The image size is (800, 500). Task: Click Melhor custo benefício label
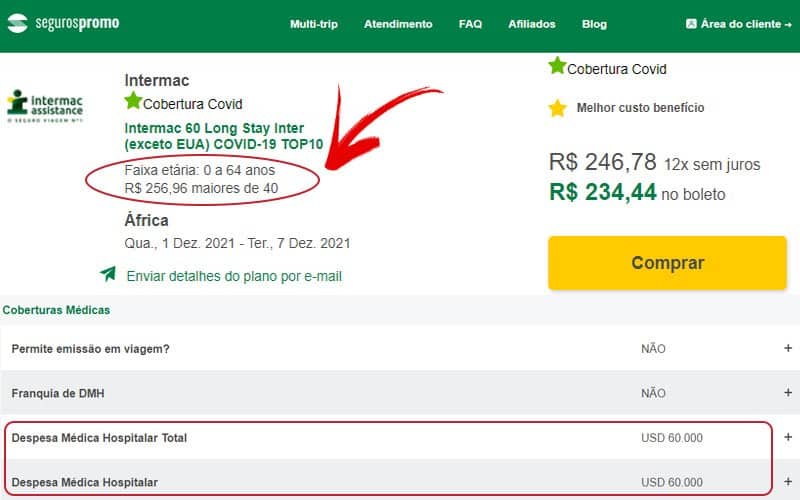coord(640,108)
